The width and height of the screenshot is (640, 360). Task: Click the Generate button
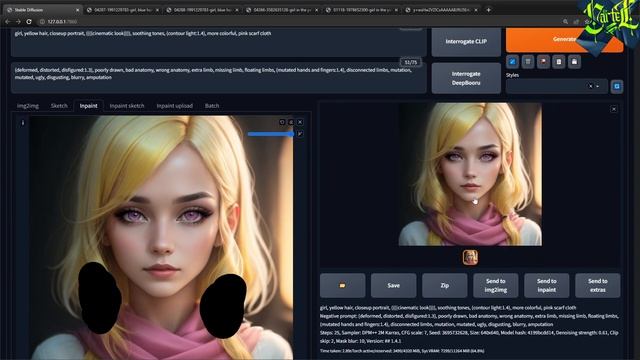tap(564, 40)
